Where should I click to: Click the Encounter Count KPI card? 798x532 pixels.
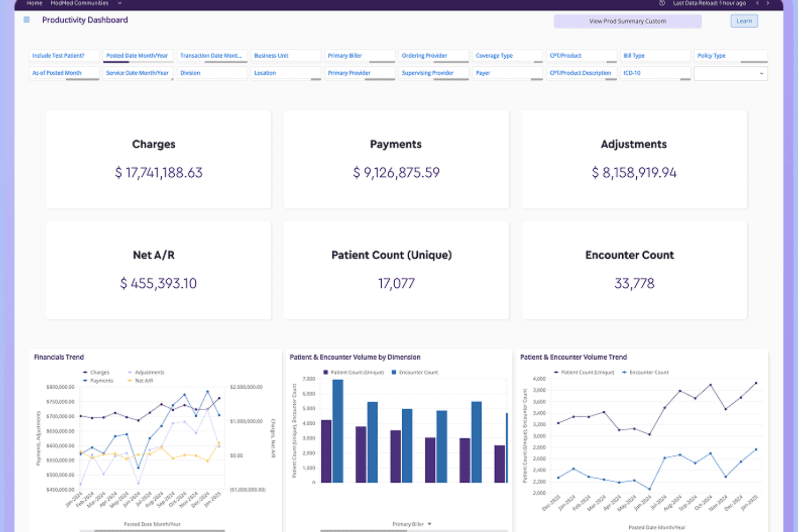coord(634,270)
